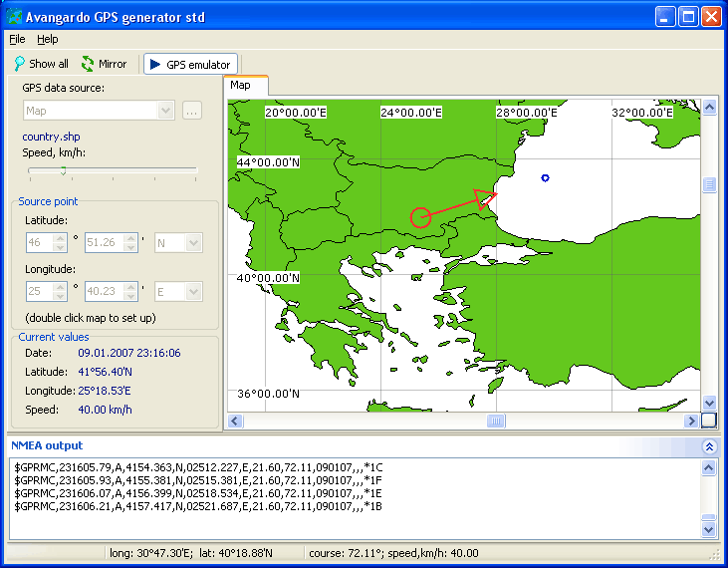The width and height of the screenshot is (728, 568).
Task: Click the browse ellipsis button for data source
Action: point(192,111)
